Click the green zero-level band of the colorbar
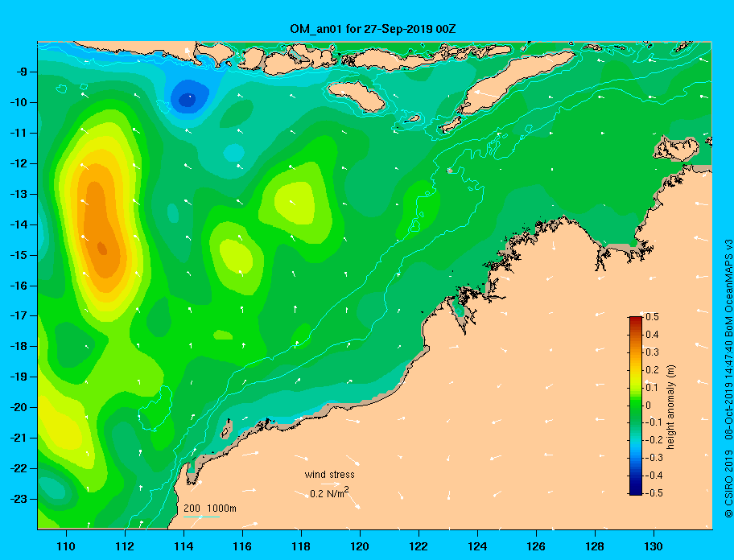The image size is (734, 560). pos(636,406)
